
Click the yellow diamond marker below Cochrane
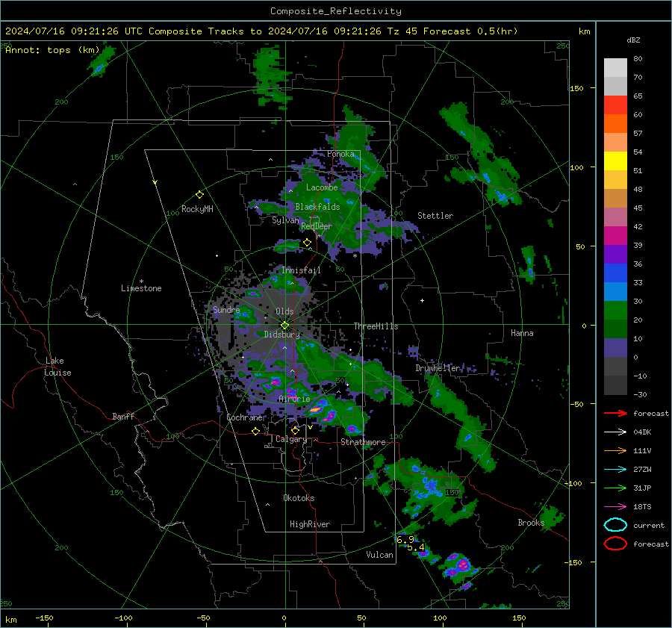click(256, 431)
